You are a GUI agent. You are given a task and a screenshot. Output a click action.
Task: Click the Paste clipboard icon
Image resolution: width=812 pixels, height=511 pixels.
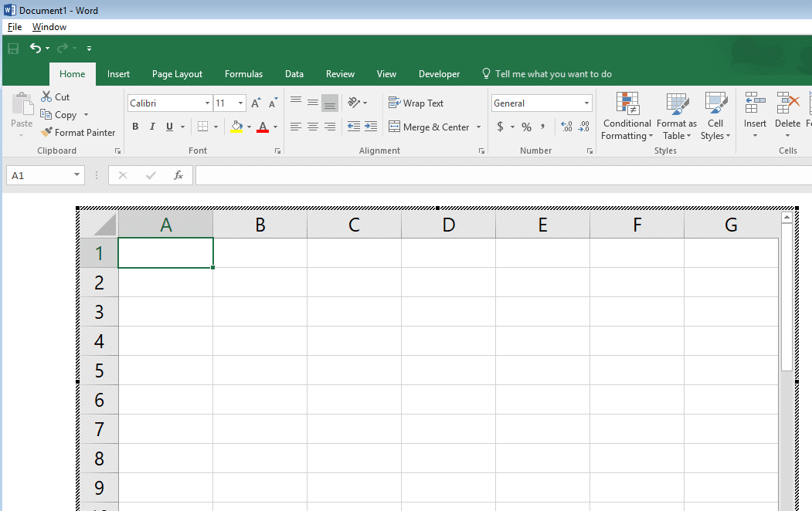pos(22,104)
